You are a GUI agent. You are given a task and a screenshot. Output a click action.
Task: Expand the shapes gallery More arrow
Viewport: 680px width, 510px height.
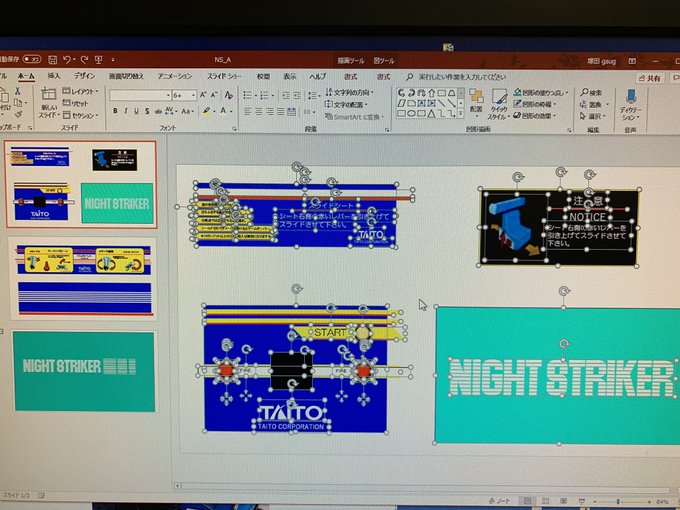[x=461, y=114]
